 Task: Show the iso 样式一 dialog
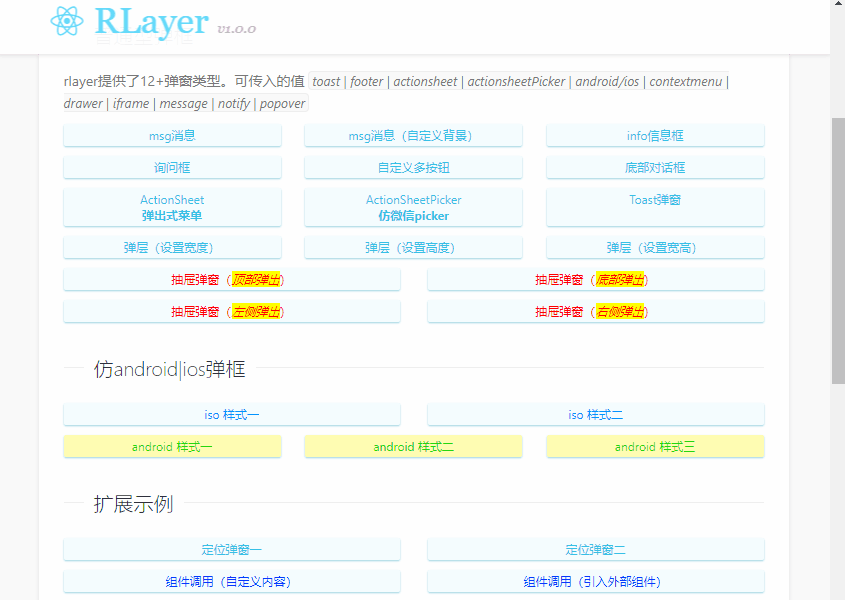(232, 414)
